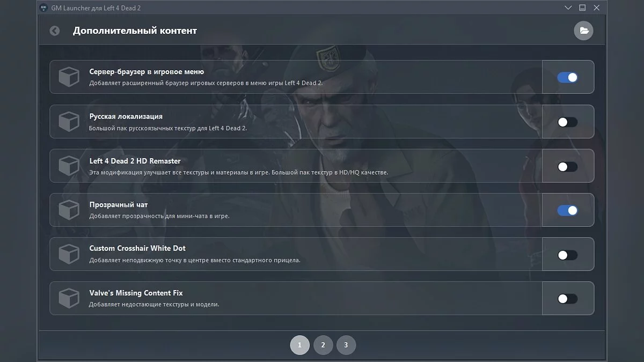Open page 3 of the content list

346,345
